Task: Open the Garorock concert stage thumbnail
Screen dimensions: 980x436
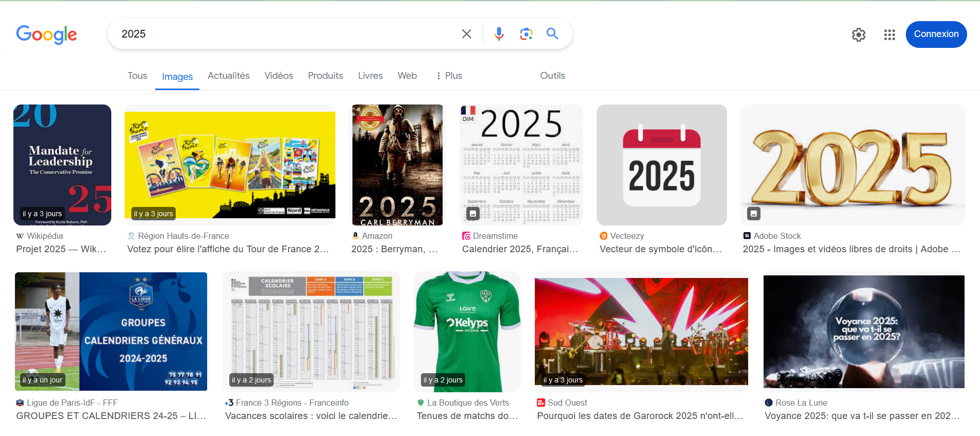Action: tap(641, 332)
